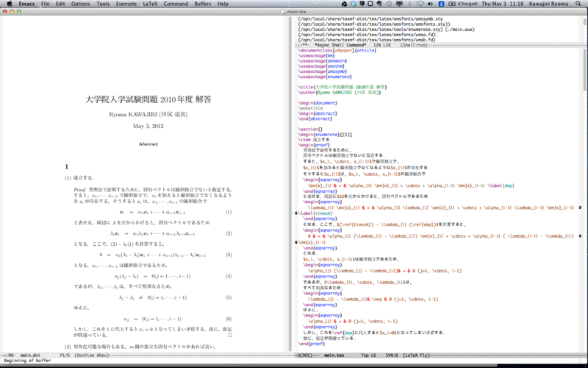Open the LaTeX menu

pos(150,4)
